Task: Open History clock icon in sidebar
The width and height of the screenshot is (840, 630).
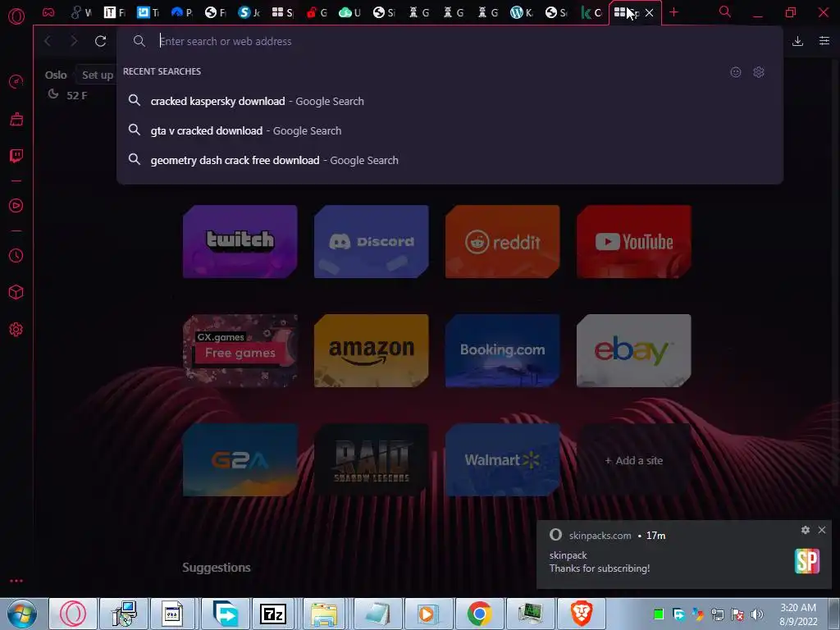Action: point(16,256)
